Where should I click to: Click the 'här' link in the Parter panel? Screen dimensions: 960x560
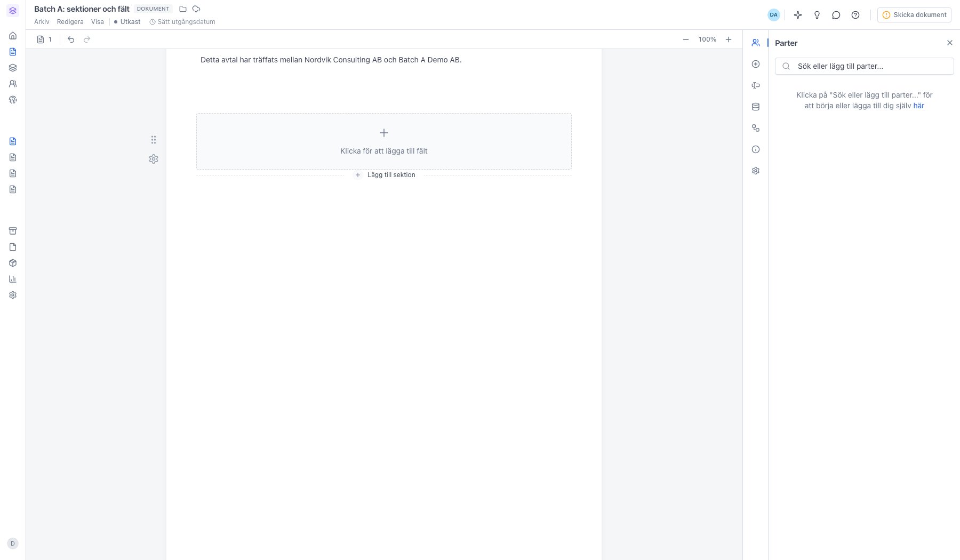pyautogui.click(x=919, y=106)
